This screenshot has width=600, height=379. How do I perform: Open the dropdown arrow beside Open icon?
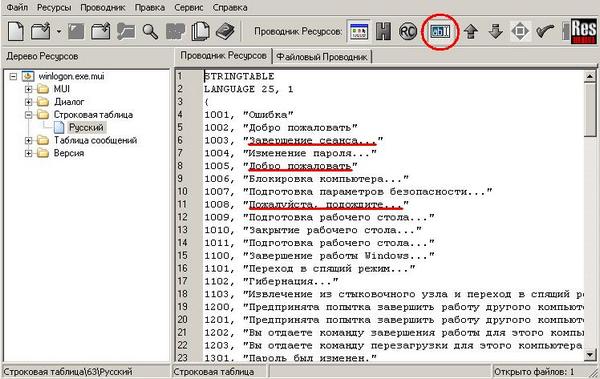(x=59, y=31)
